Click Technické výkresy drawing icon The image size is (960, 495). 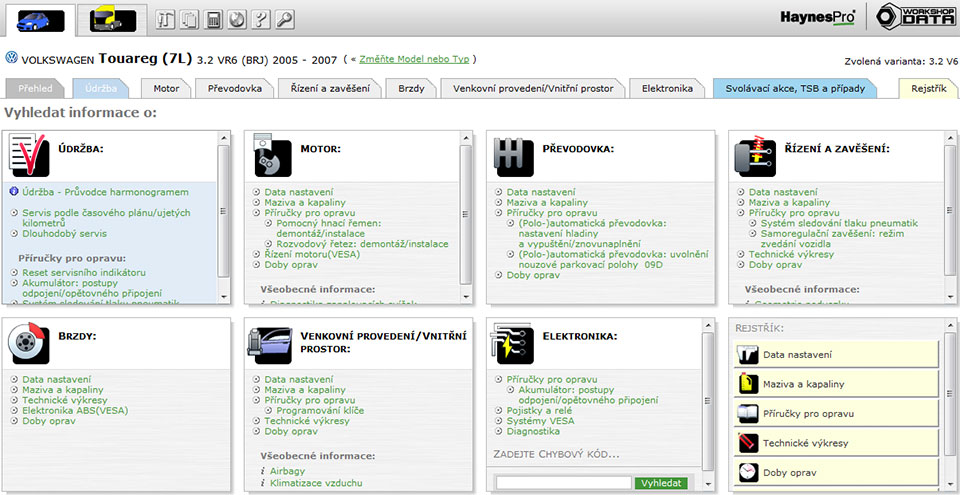coord(748,443)
